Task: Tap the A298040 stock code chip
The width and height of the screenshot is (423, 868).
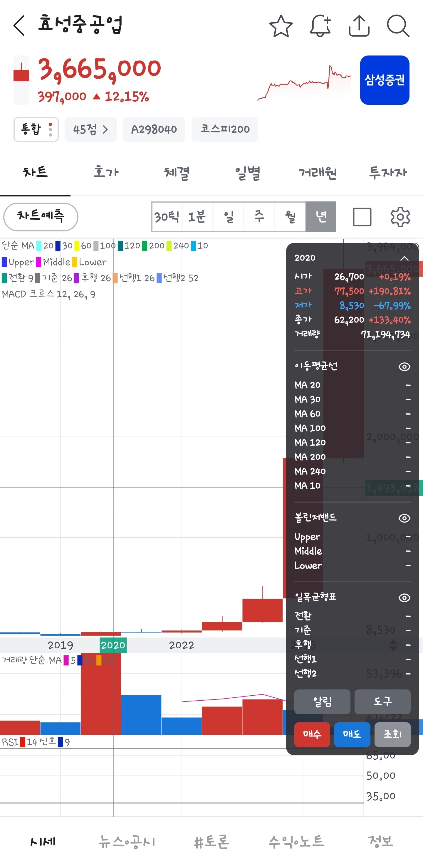Action: 154,129
